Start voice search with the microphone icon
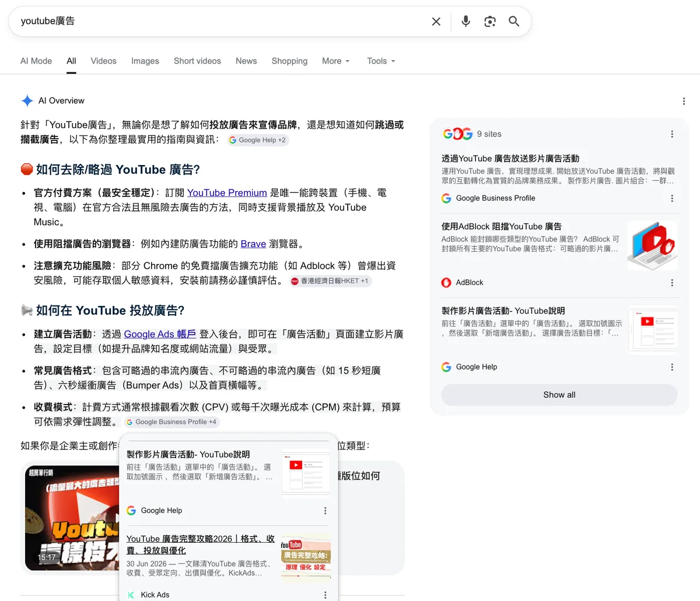Image resolution: width=700 pixels, height=601 pixels. coord(466,22)
